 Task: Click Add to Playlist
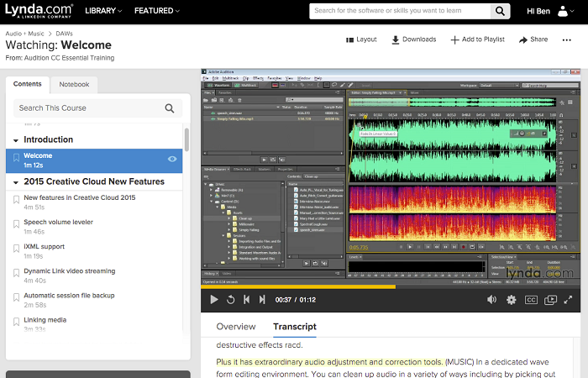pos(477,39)
